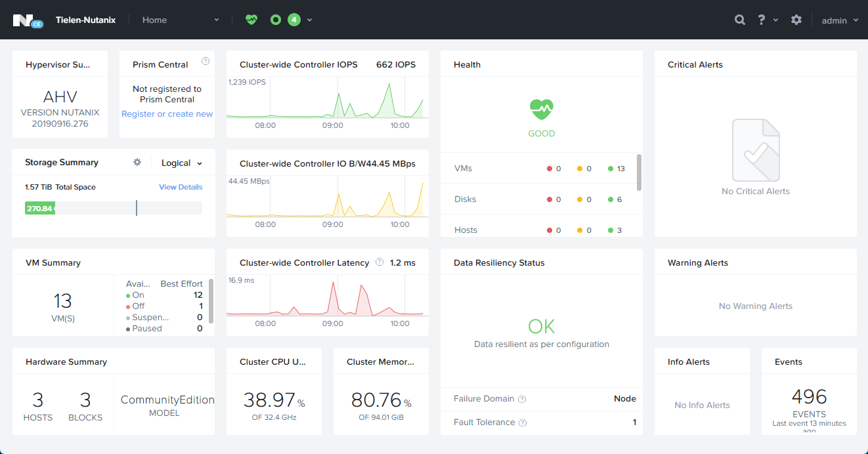Click the green ring alerts icon in the top bar

coord(276,20)
